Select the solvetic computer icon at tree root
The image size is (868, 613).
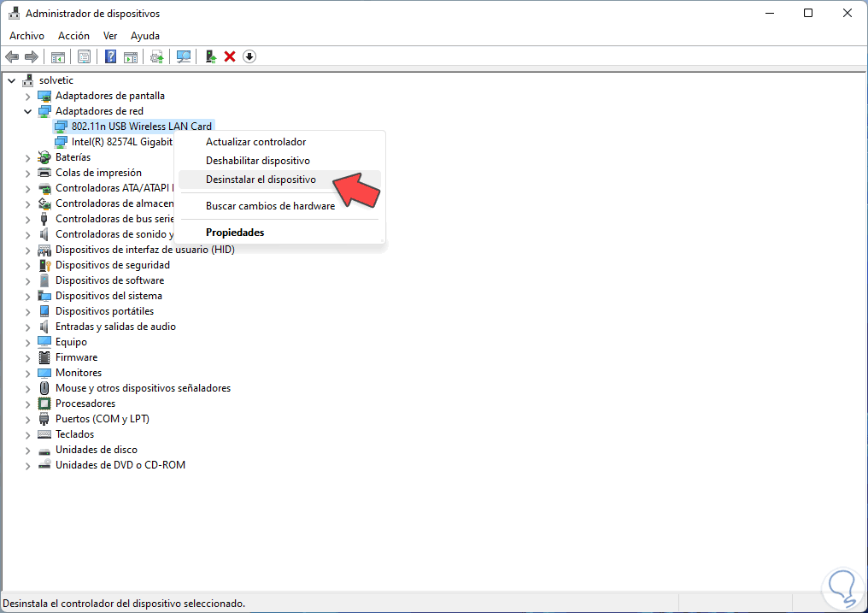pyautogui.click(x=28, y=81)
